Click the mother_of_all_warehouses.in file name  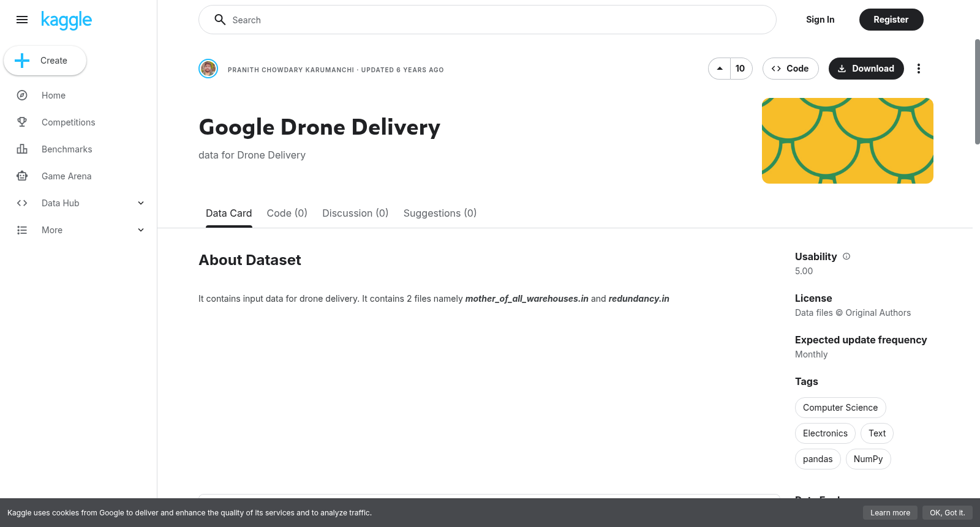point(527,299)
